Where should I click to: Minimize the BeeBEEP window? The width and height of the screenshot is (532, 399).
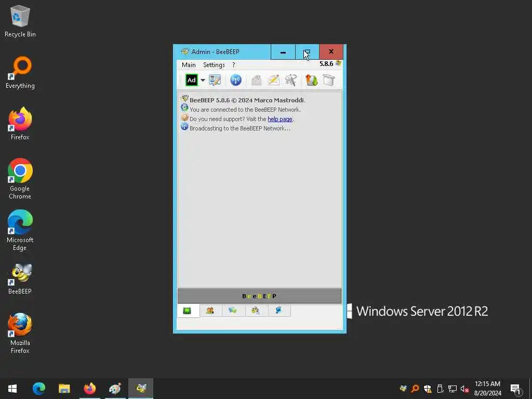pyautogui.click(x=283, y=51)
